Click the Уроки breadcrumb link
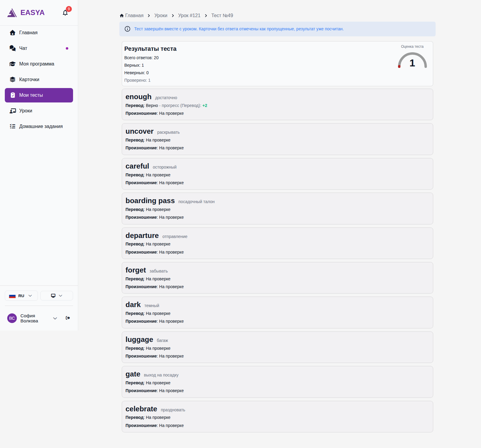The height and width of the screenshot is (448, 481). [161, 16]
